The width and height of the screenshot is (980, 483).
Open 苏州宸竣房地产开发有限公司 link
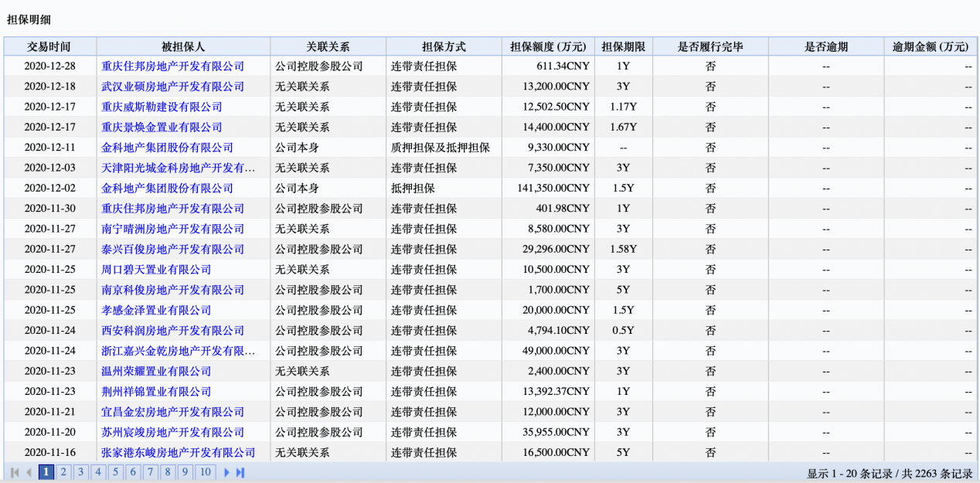point(173,432)
